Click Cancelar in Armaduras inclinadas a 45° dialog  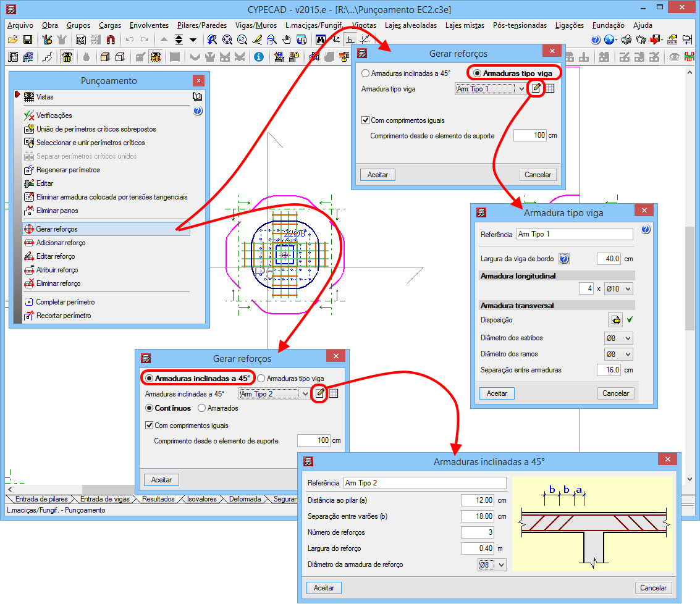tap(653, 588)
